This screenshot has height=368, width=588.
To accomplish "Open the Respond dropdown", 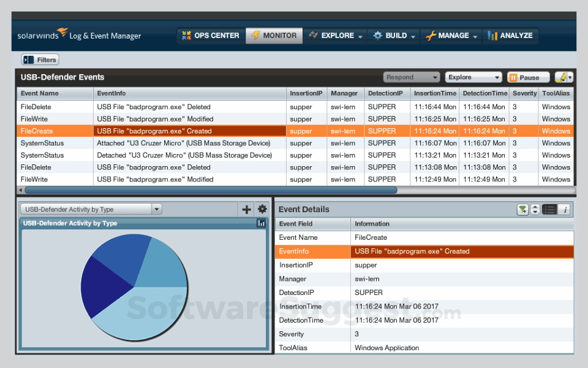I will click(x=411, y=77).
